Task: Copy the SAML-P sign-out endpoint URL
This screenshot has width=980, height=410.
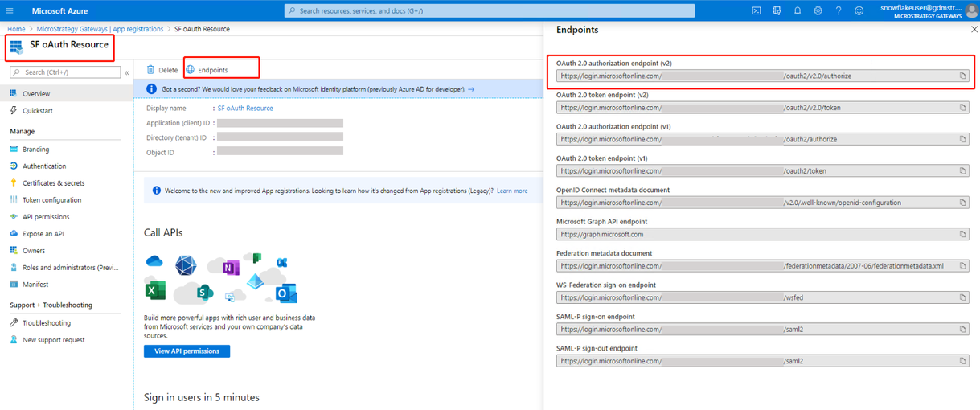Action: pos(962,361)
